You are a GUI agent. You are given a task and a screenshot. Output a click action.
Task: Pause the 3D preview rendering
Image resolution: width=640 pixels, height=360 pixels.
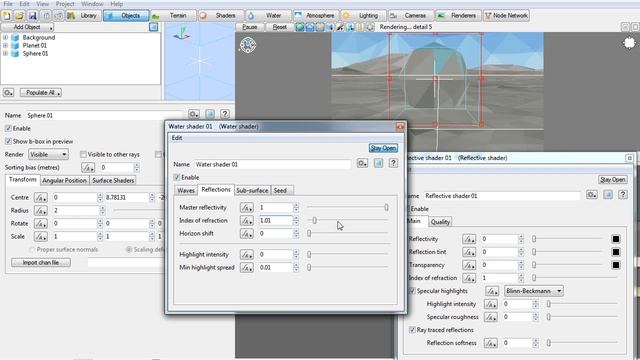[x=249, y=27]
